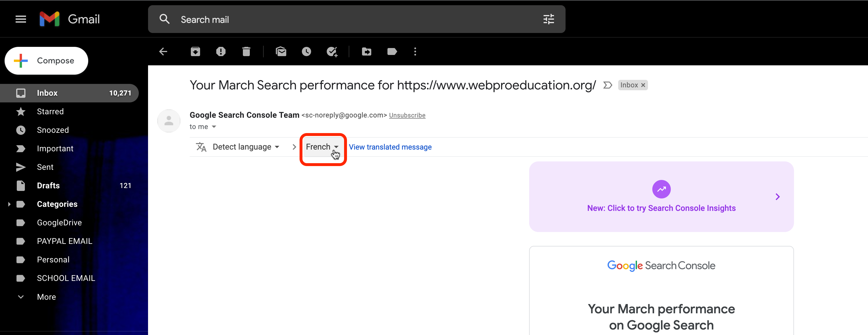Add email to Tasks
The width and height of the screenshot is (868, 335).
pos(332,52)
